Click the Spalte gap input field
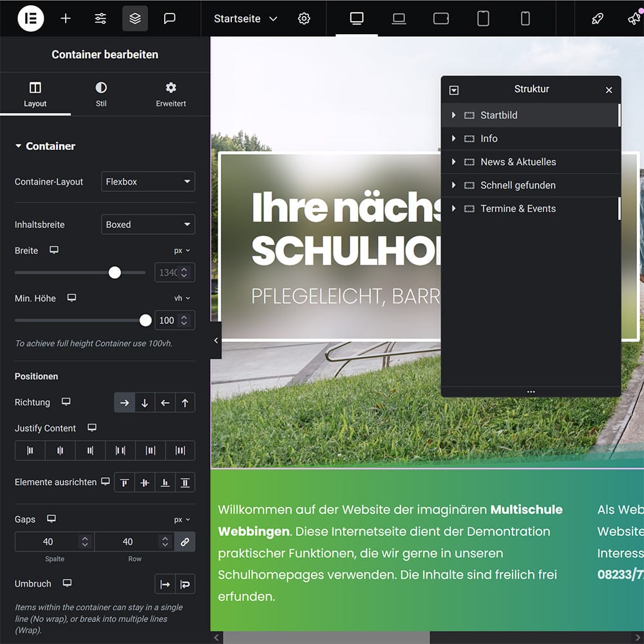Screen dimensions: 644x644 pyautogui.click(x=48, y=542)
